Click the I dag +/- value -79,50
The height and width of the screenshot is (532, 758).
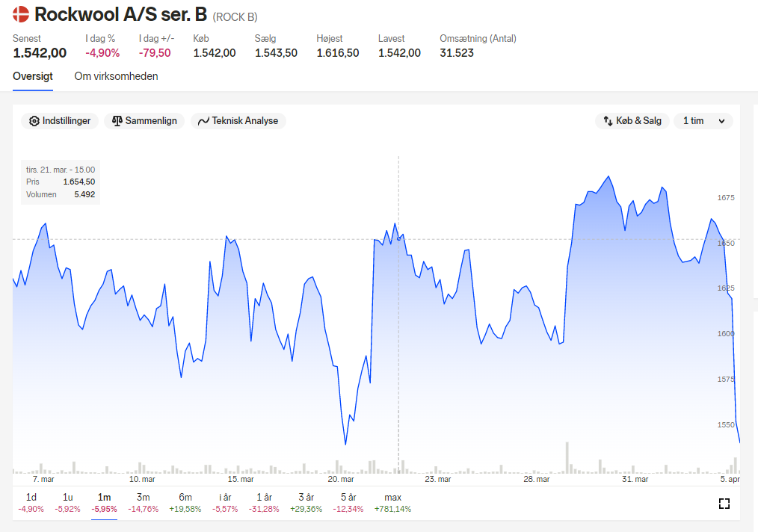[155, 53]
